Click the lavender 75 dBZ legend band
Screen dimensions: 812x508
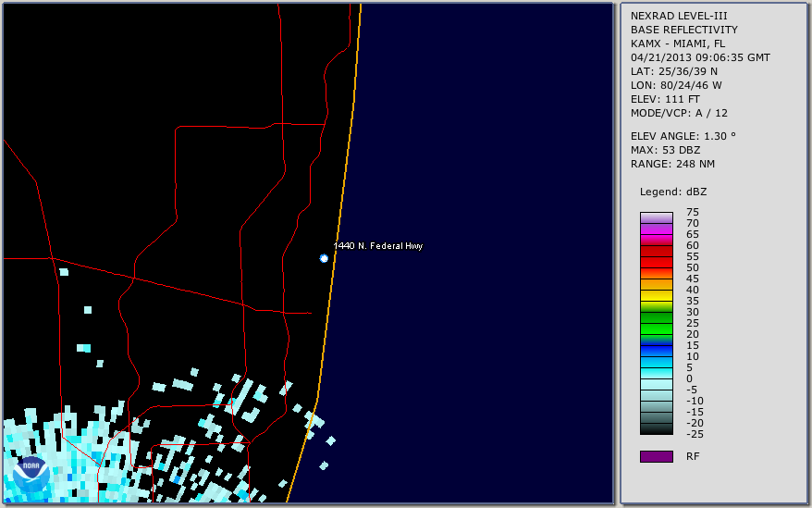656,217
